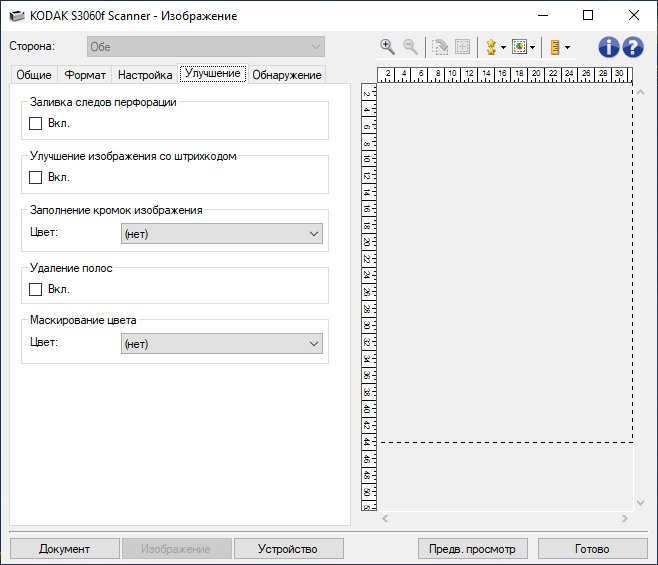Open the Маскирование цвета color dropdown
658x565 pixels.
pos(222,344)
